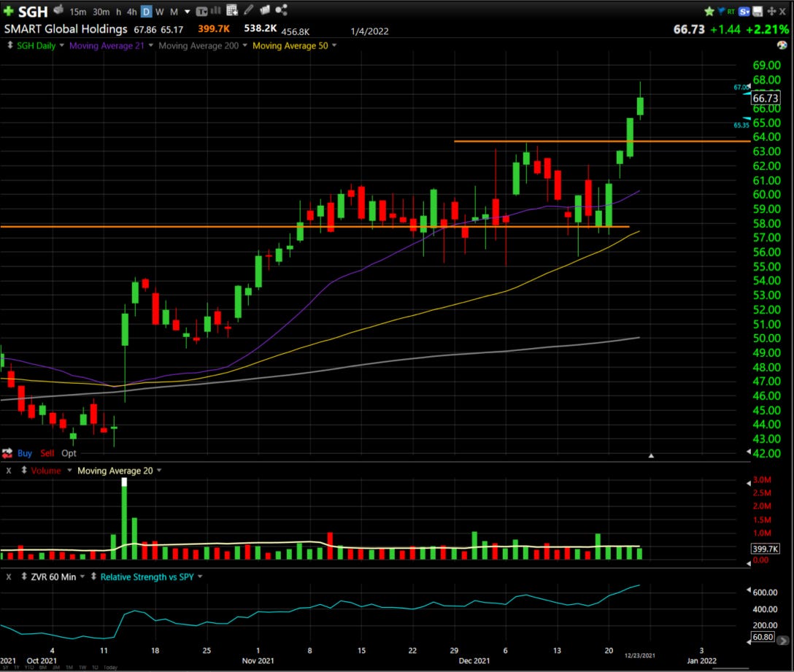Screen dimensions: 794x672
Task: Switch to the Weekly 'W' timeframe
Action: pos(160,12)
